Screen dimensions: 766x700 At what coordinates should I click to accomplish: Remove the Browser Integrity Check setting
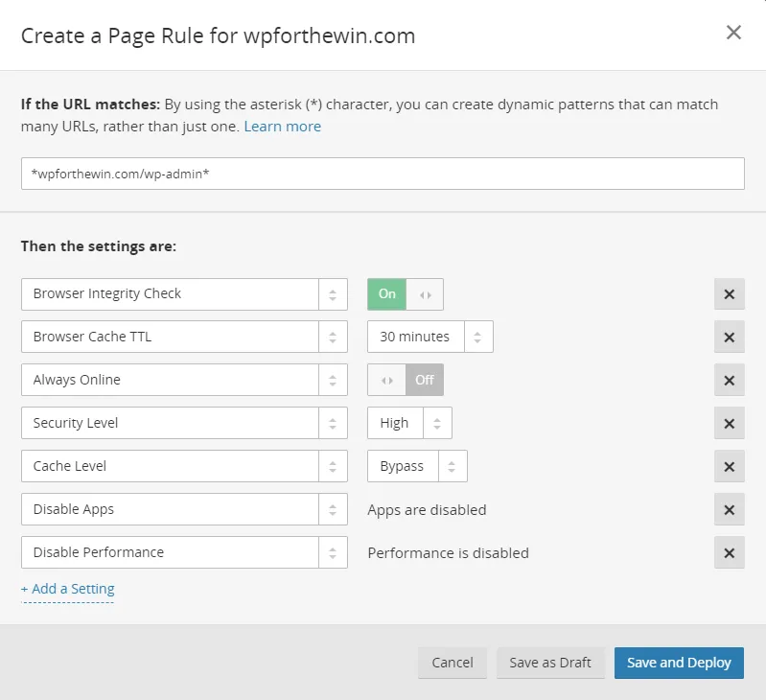point(729,294)
